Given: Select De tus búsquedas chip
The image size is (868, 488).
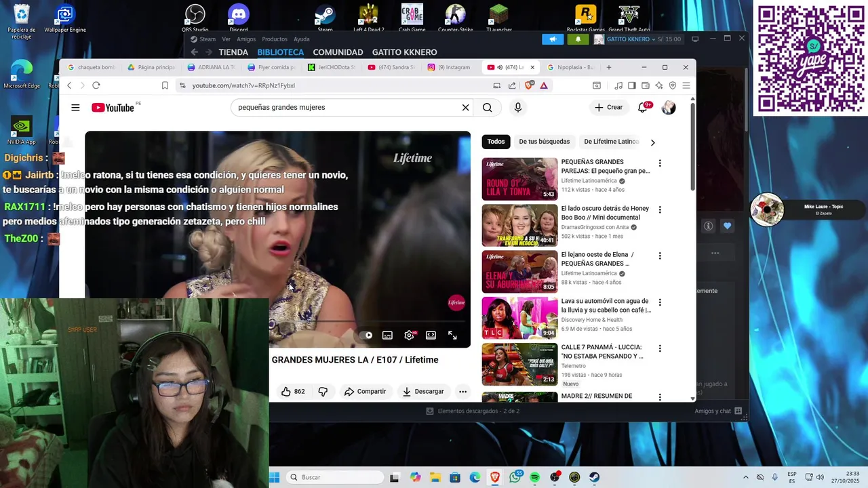Looking at the screenshot, I should [x=544, y=142].
